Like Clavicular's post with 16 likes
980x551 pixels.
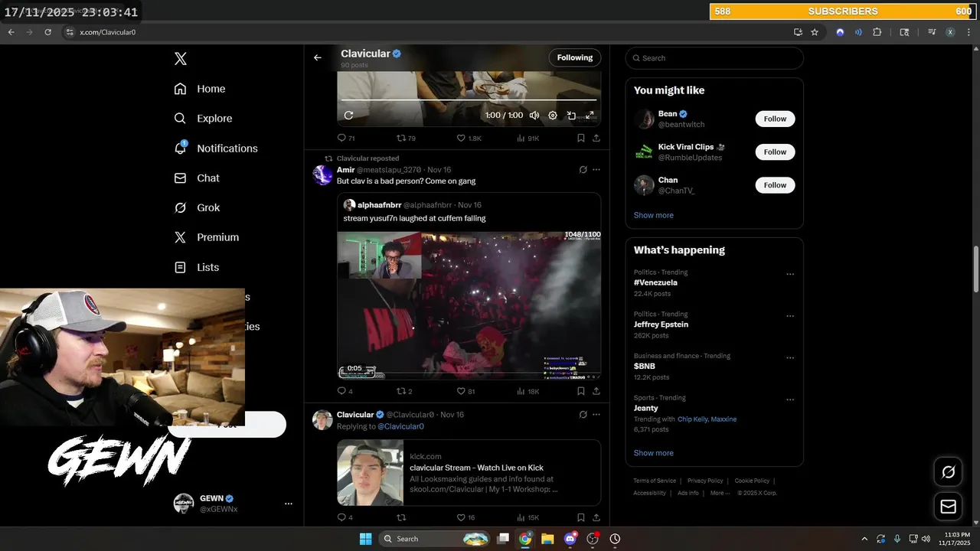tap(466, 517)
